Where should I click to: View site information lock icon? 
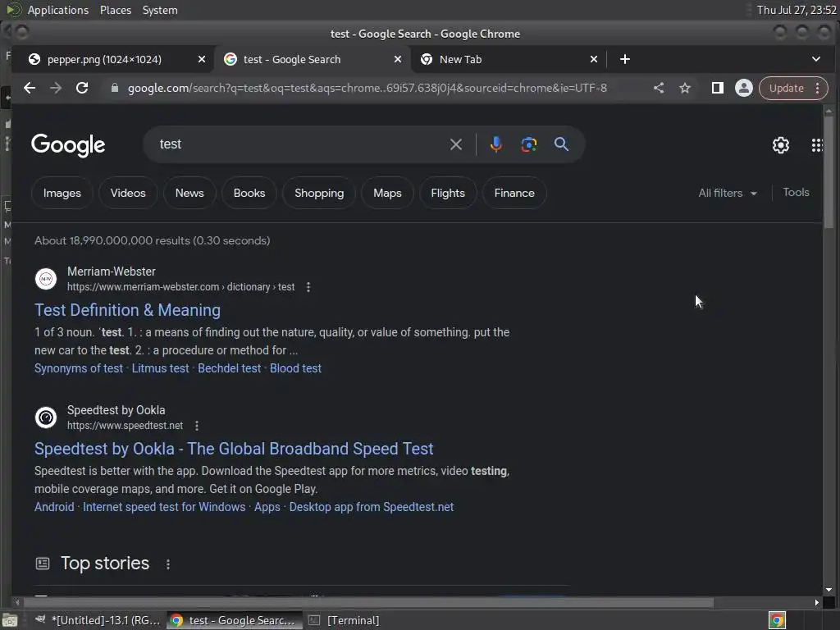[114, 88]
